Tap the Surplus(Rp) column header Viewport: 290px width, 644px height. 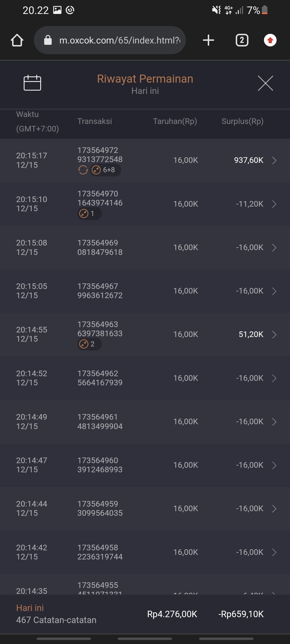pos(242,121)
